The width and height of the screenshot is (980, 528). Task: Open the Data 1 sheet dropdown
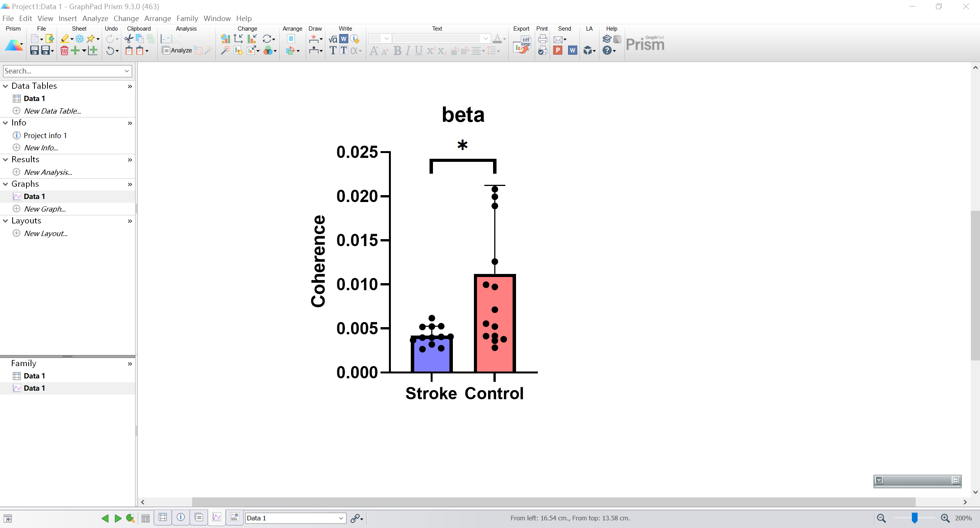click(x=341, y=518)
